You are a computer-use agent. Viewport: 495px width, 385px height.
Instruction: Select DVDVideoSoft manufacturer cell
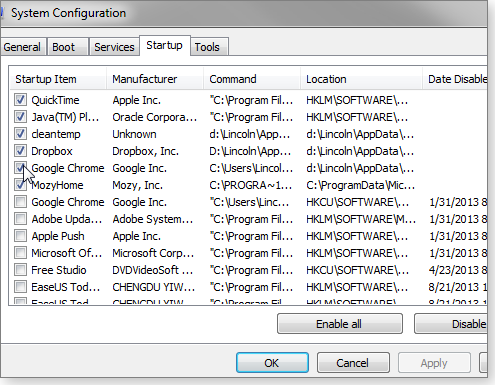tap(153, 270)
